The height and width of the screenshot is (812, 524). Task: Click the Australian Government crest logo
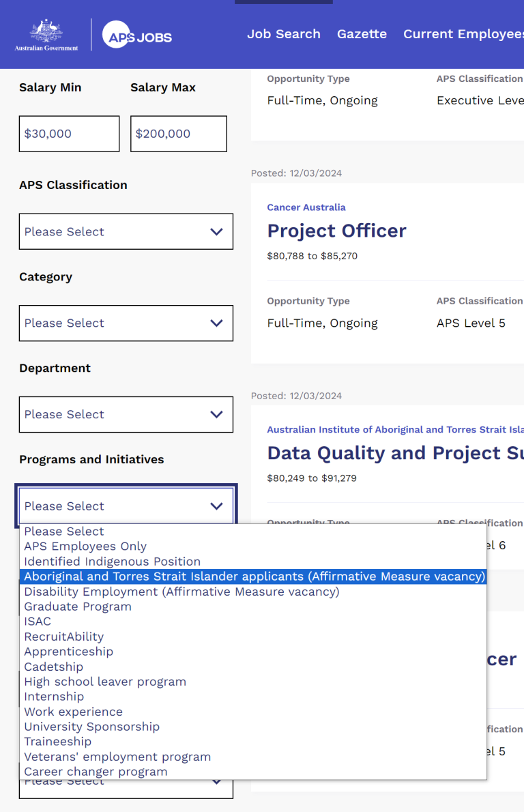(x=46, y=35)
